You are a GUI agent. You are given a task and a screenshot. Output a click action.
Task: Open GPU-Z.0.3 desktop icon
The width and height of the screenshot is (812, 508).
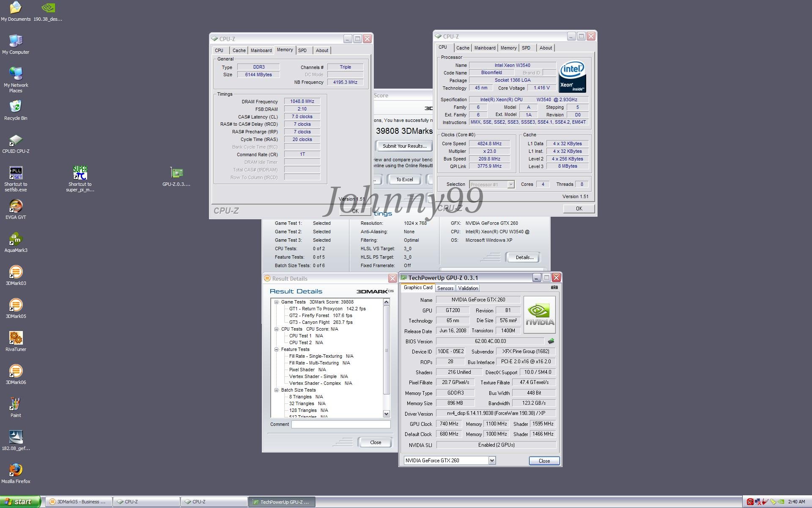[x=176, y=177]
